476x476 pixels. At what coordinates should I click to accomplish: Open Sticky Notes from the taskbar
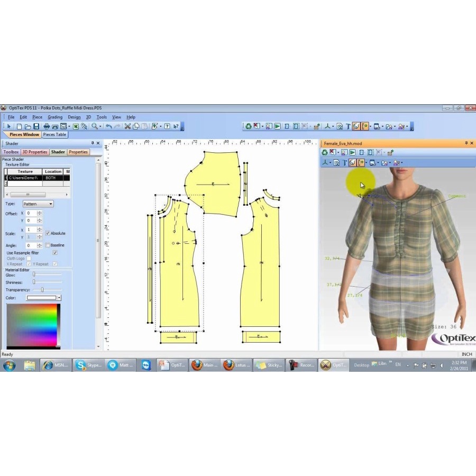(269, 365)
